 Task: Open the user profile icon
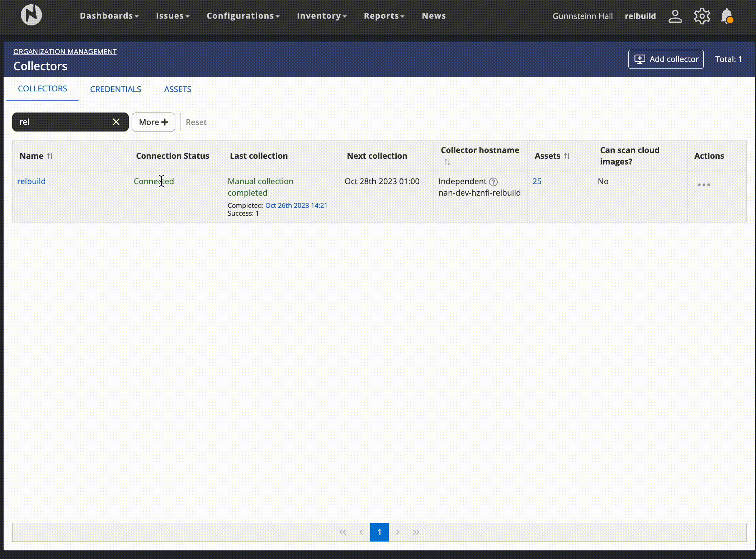675,16
